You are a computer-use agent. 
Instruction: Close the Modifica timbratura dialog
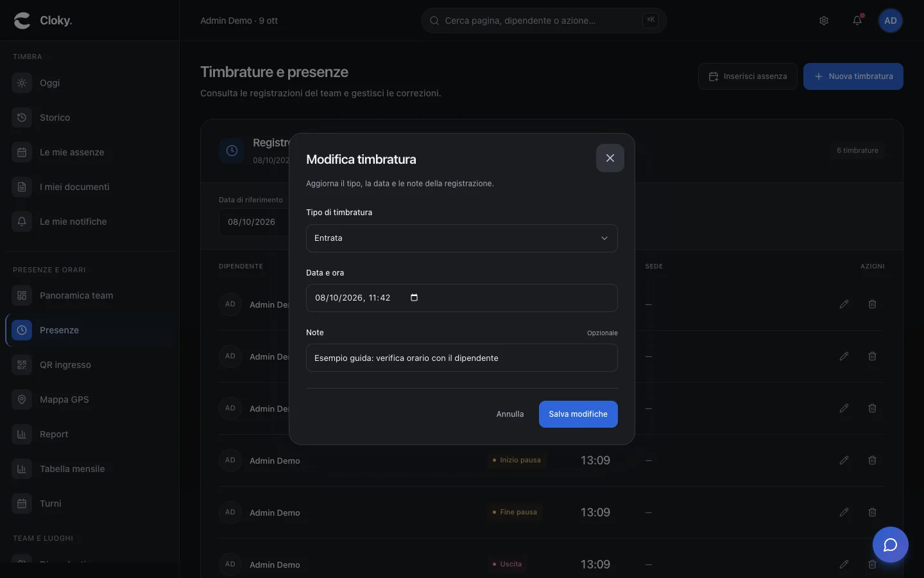click(x=610, y=158)
